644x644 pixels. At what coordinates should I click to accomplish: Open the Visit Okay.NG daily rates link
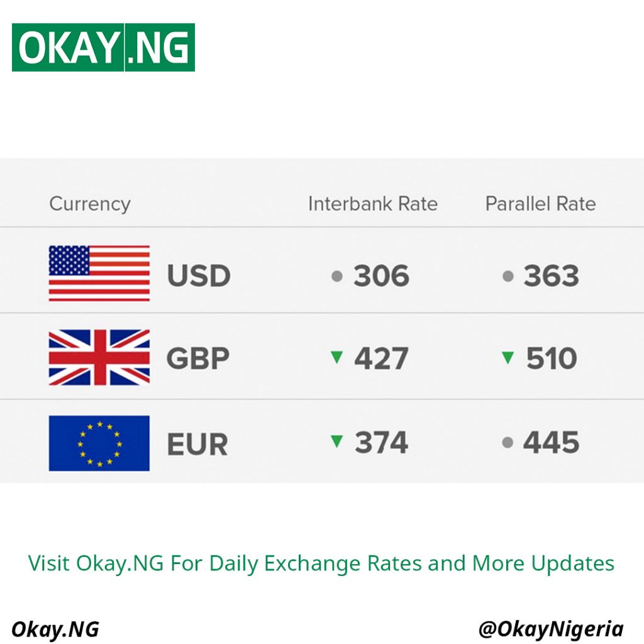(321, 563)
